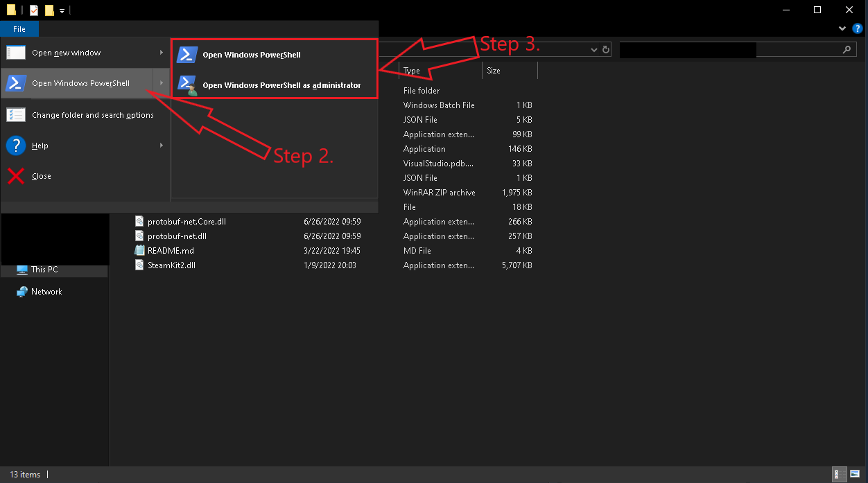Click the red X Close icon
The image size is (868, 483).
click(x=17, y=176)
